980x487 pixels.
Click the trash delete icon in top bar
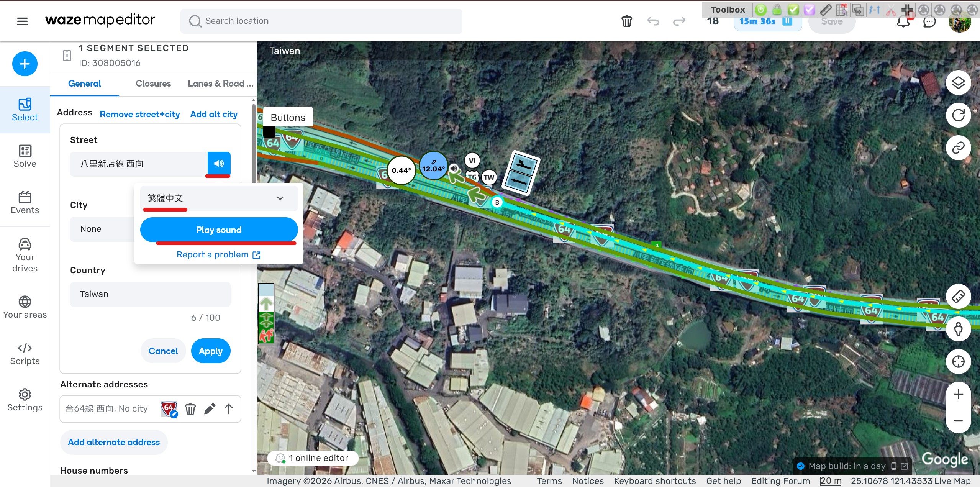(x=626, y=21)
